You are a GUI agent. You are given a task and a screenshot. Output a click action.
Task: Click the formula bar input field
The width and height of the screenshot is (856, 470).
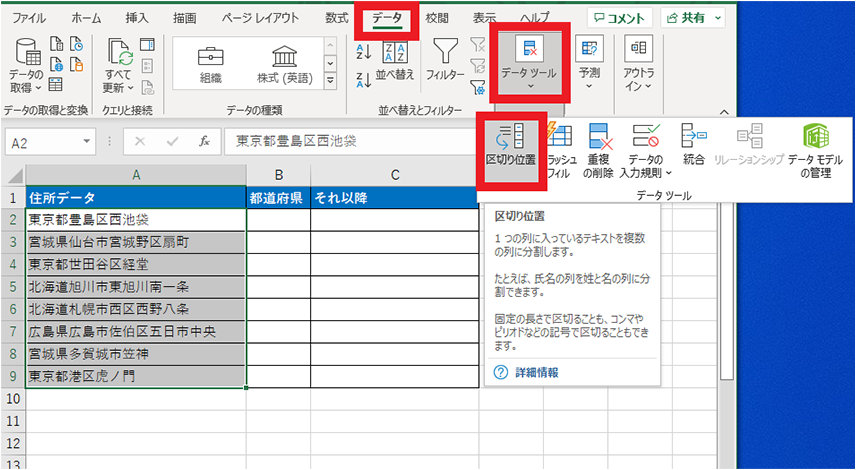(349, 142)
